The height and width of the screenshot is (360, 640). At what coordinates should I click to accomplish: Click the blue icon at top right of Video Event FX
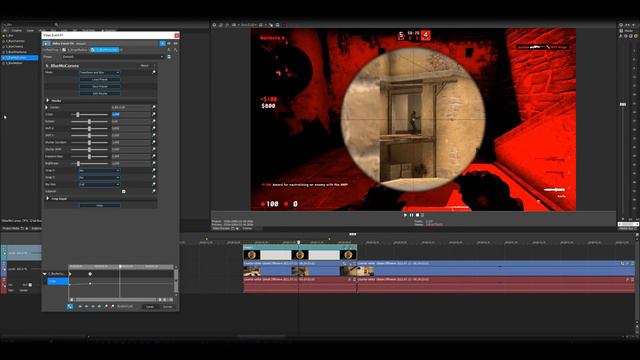click(162, 43)
